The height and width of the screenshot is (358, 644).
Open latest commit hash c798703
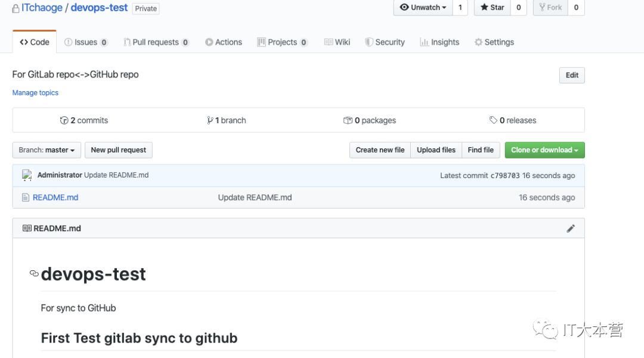505,176
